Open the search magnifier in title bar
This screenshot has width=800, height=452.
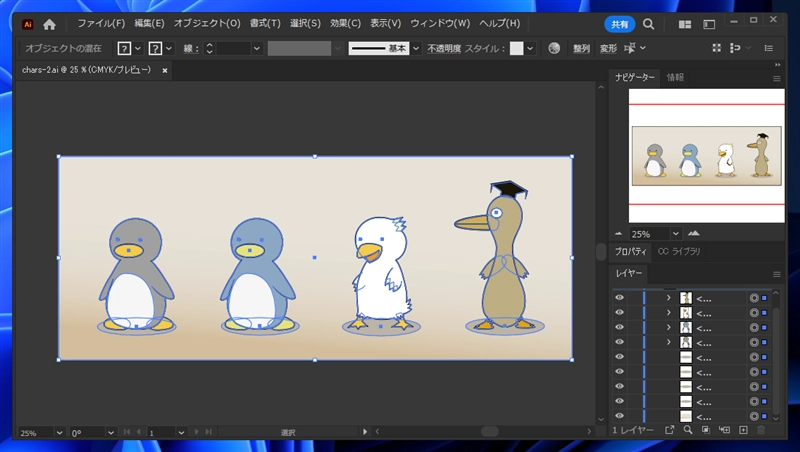(648, 24)
